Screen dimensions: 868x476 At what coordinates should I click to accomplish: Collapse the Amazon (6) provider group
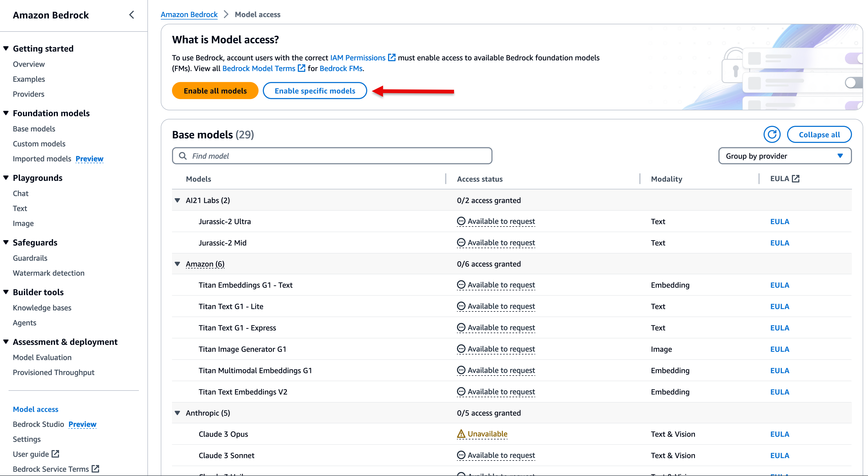(178, 264)
